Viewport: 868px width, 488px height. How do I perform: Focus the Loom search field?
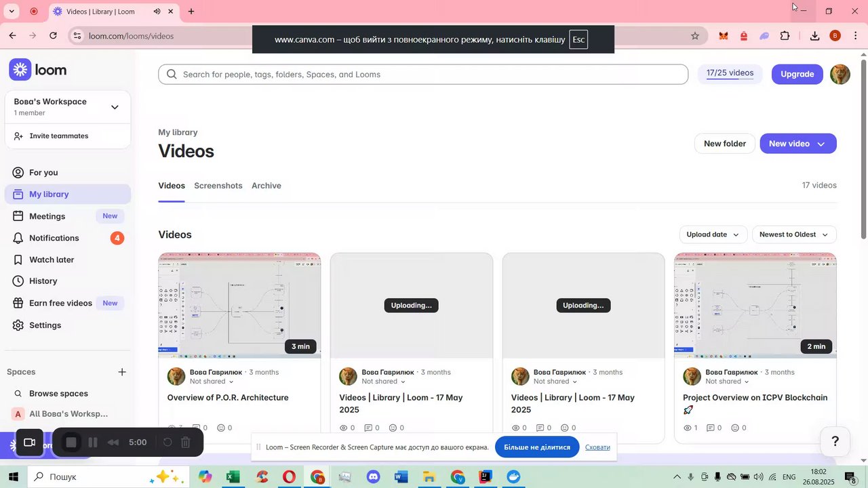click(x=423, y=75)
